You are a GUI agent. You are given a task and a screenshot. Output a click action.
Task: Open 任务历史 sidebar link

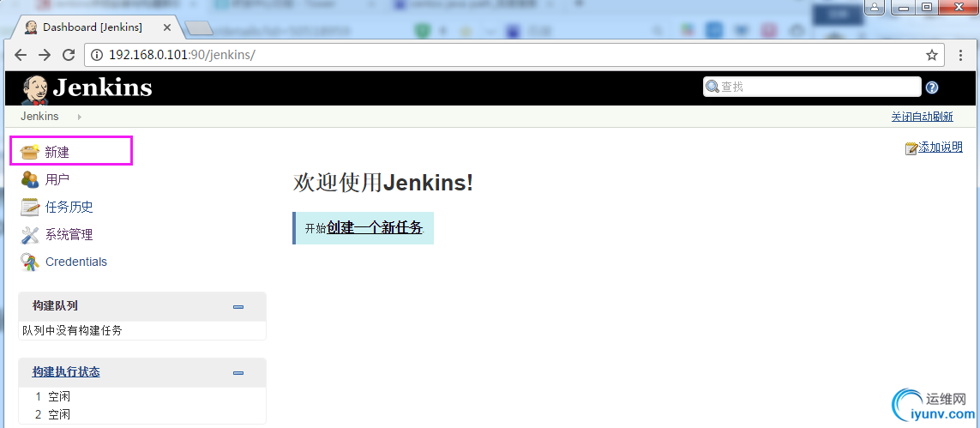(x=69, y=207)
